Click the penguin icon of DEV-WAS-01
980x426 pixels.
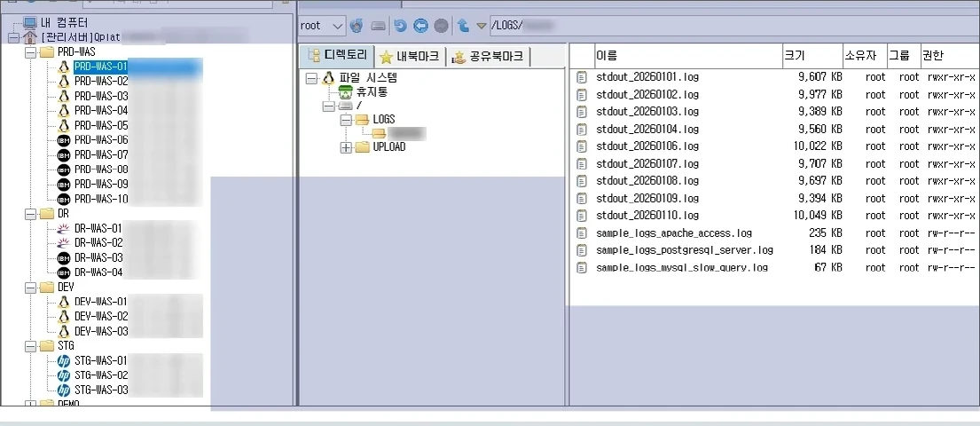click(x=63, y=302)
